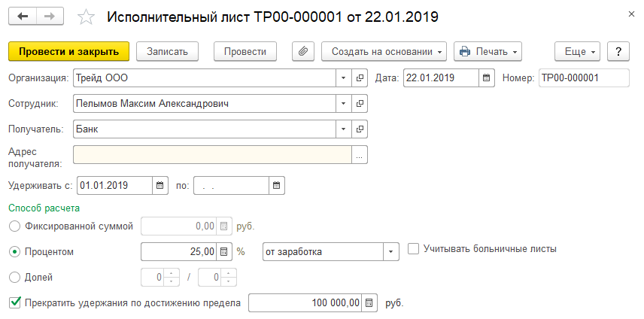Screen dimensions: 644x319
Task: Click Провести и закрыть button
Action: 68,51
